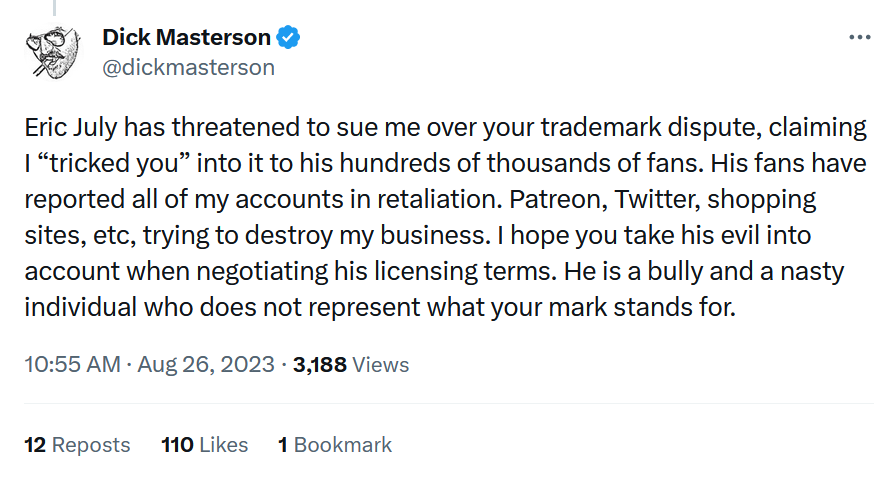Show the 110 Likes list
This screenshot has width=886, height=482.
[204, 445]
